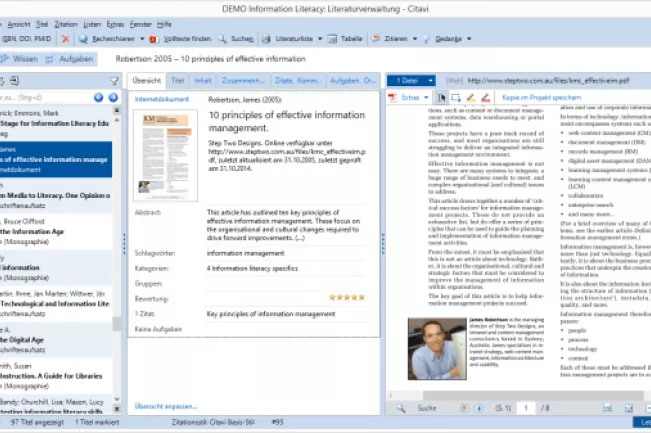This screenshot has height=433, width=651.
Task: Open the Listen menu
Action: 92,24
